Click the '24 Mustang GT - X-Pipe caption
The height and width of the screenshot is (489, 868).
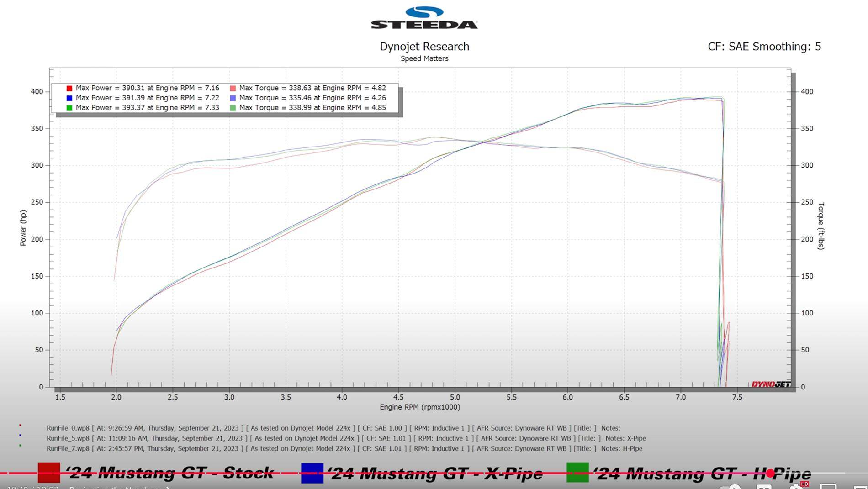[x=435, y=473]
